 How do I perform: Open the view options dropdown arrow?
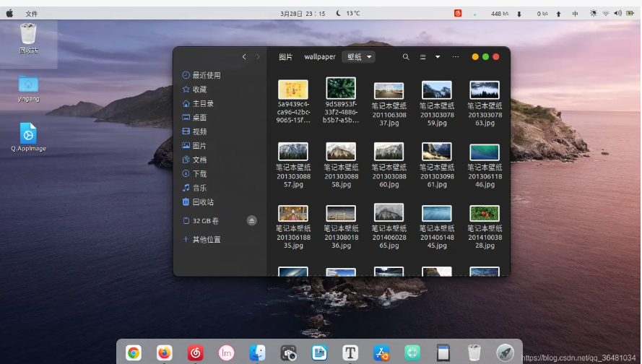pyautogui.click(x=438, y=57)
